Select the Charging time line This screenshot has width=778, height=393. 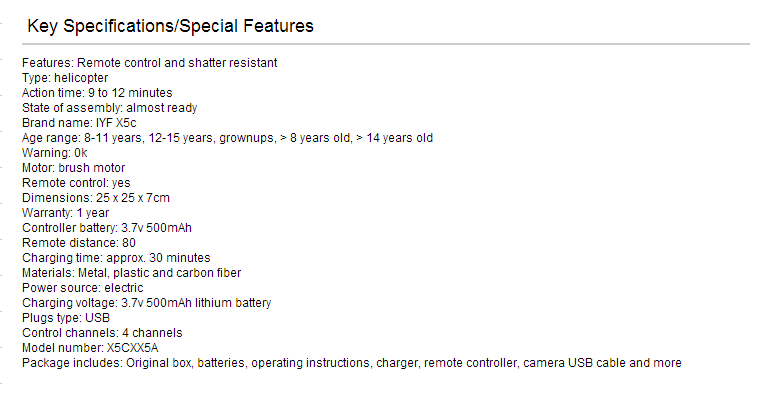(x=116, y=258)
